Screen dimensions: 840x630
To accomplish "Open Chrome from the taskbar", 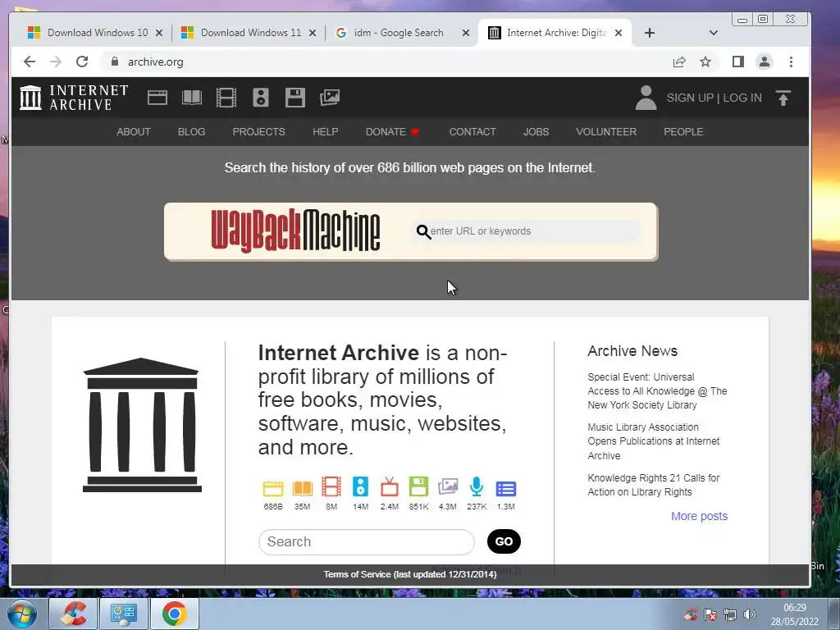I will pos(174,614).
